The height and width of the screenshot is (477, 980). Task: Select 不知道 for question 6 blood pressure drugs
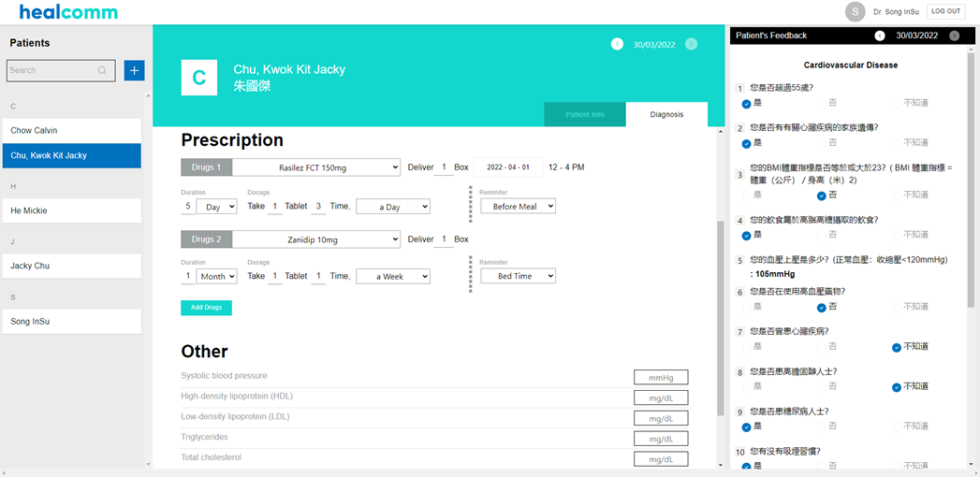pos(896,307)
